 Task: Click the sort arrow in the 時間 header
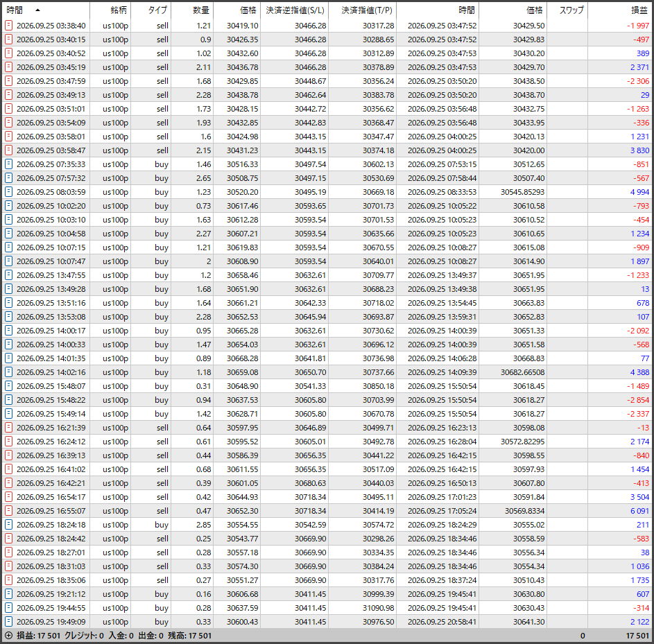(x=38, y=10)
